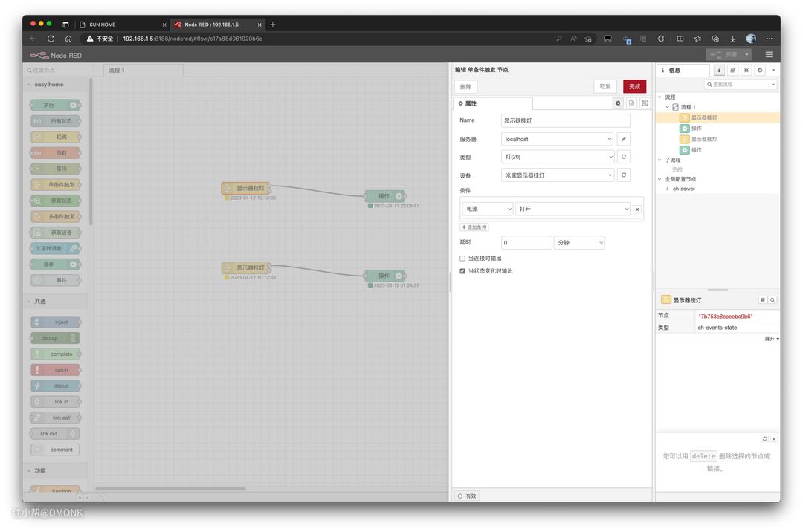Viewport: 803px width, 532px height.
Task: Click the Name field containing 显示器挂灯
Action: [566, 120]
